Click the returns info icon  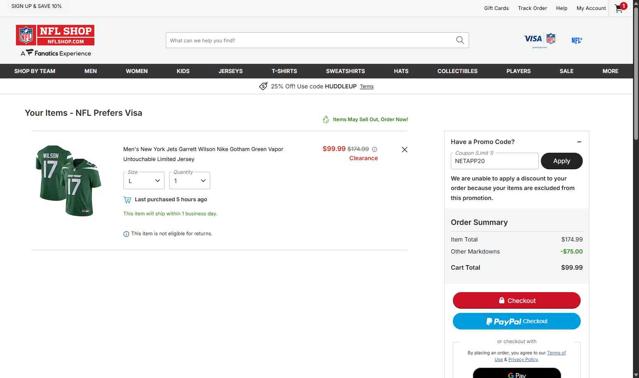point(126,234)
